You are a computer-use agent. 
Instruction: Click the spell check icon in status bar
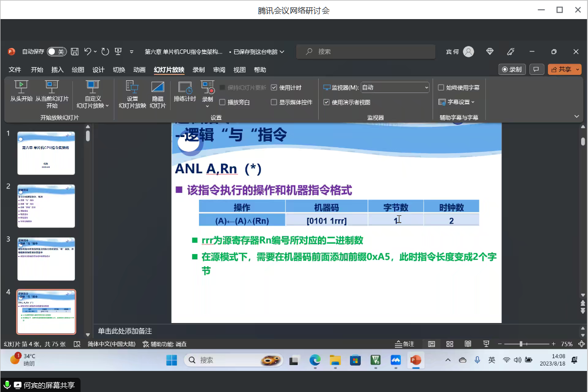pyautogui.click(x=77, y=344)
